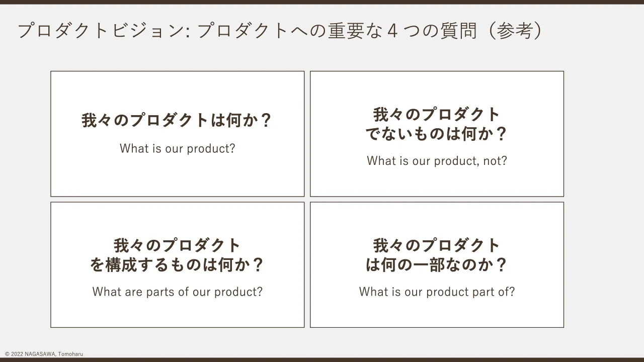Select the line は何の一部なのか？

(x=437, y=264)
